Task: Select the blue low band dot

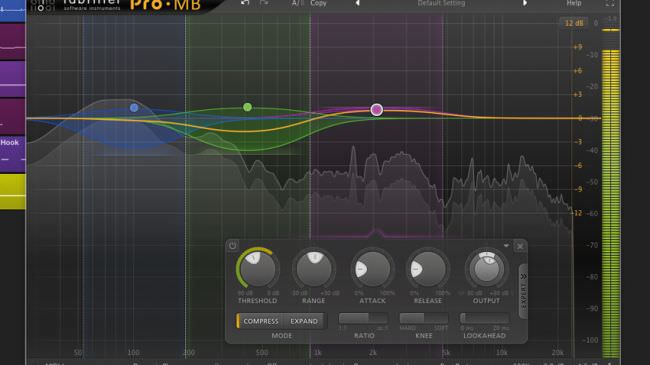Action: coord(134,108)
